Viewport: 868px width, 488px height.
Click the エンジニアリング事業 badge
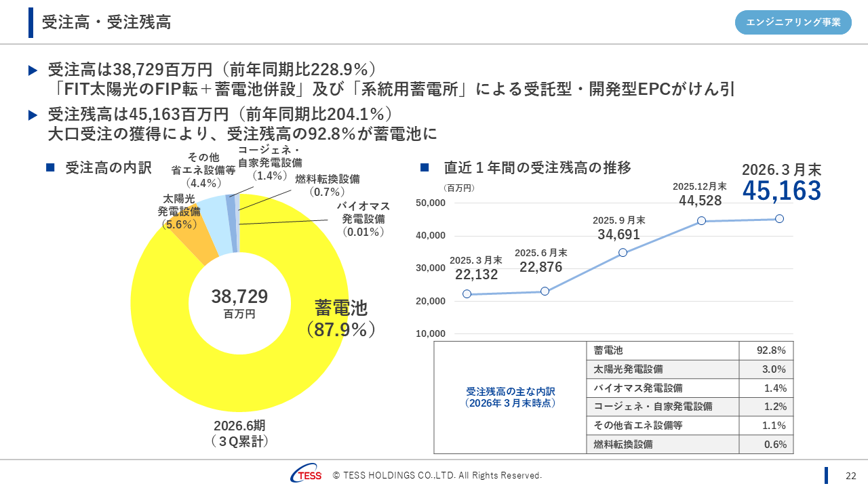(793, 22)
